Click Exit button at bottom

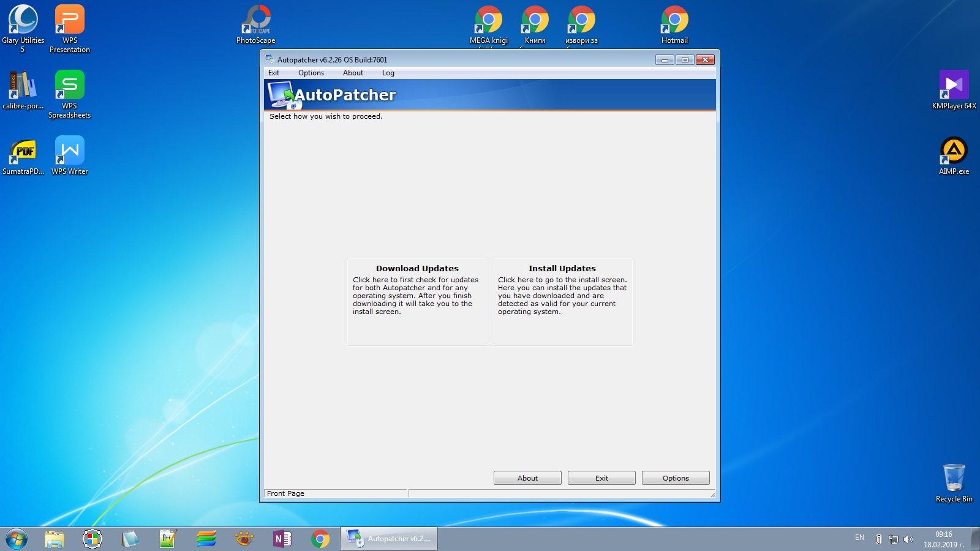click(601, 478)
